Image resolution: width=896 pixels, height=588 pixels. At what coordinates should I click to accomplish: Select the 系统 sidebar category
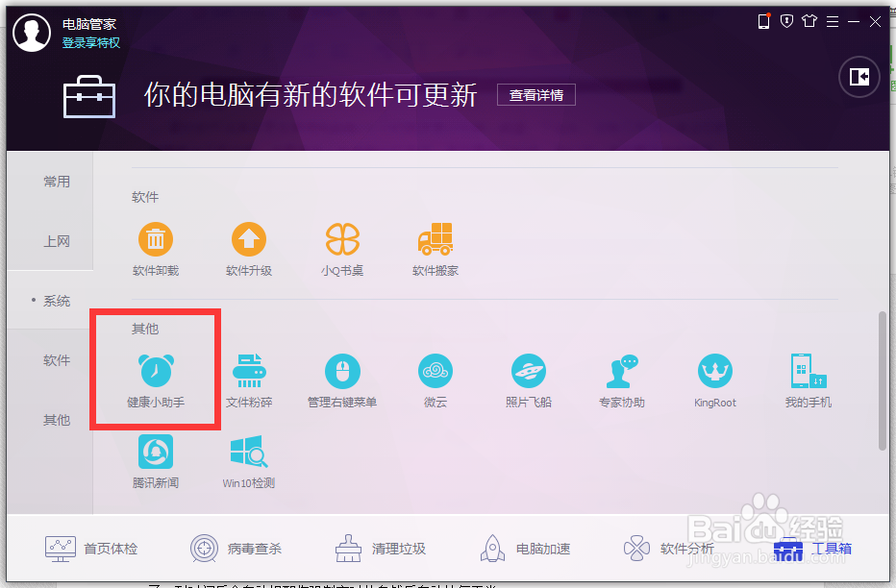57,301
